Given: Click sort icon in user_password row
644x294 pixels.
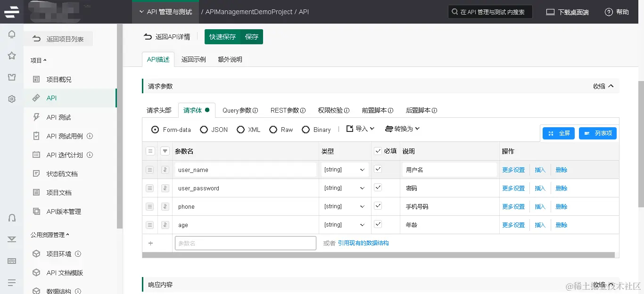Looking at the screenshot, I should click(x=165, y=188).
